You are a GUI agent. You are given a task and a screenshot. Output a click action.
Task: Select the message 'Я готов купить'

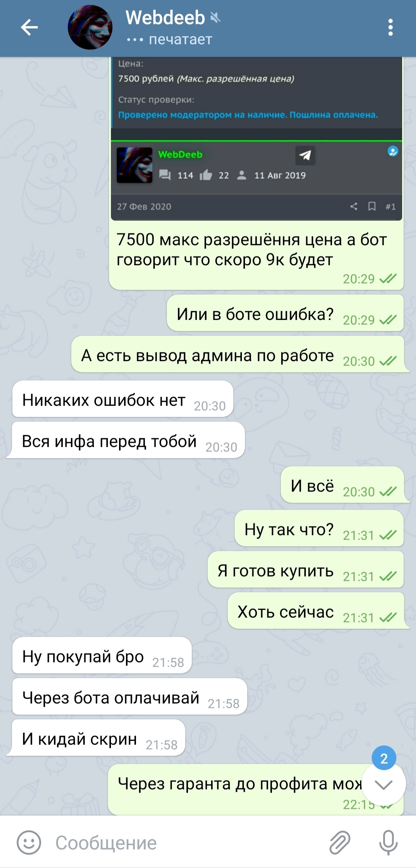(x=305, y=570)
